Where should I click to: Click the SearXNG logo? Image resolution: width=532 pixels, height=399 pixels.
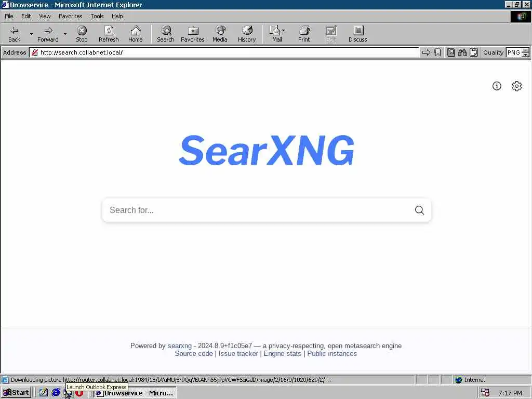tap(267, 150)
